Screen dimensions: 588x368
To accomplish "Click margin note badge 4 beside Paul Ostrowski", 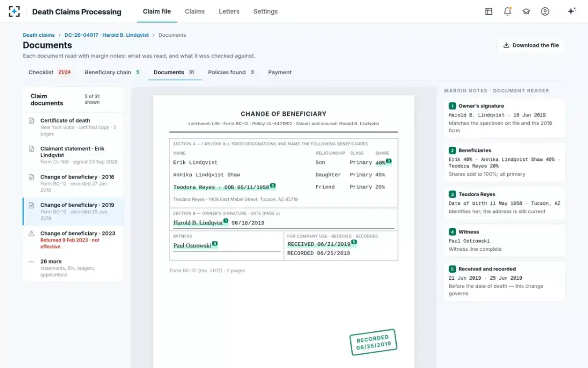I will click(215, 244).
